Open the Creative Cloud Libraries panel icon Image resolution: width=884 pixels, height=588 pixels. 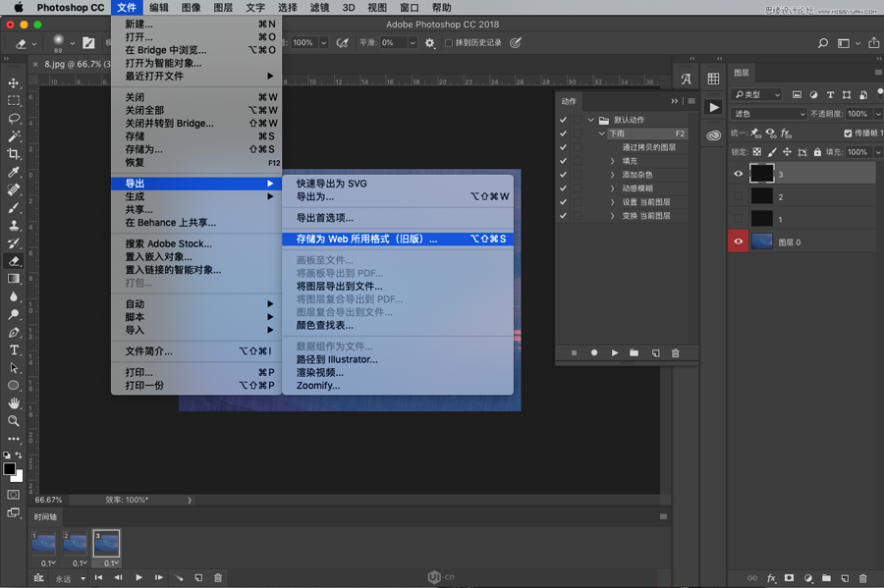pos(713,135)
